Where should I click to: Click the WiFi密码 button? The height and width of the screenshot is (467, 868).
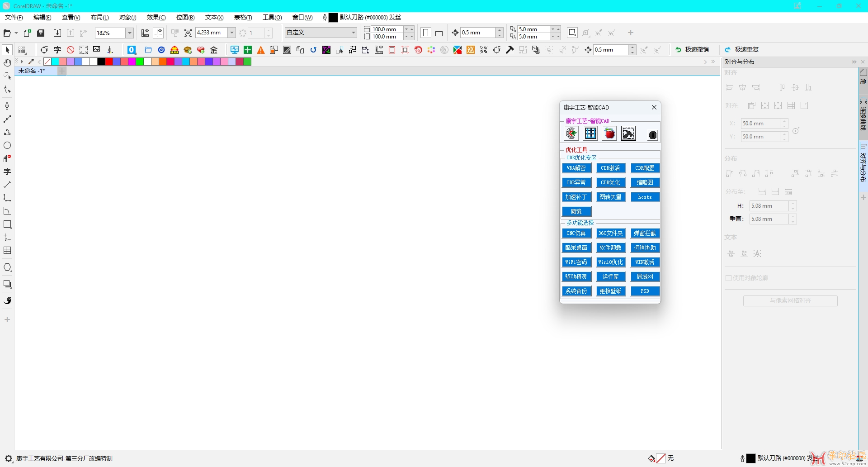576,262
